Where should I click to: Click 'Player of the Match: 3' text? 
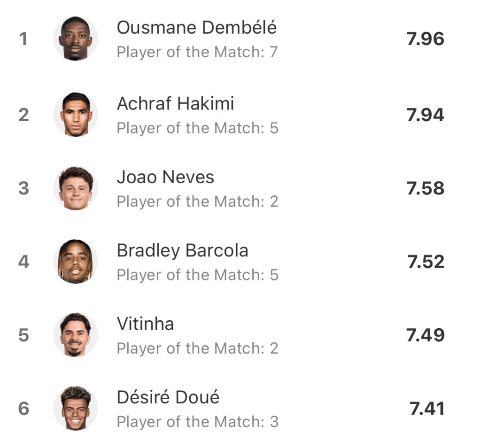point(198,422)
